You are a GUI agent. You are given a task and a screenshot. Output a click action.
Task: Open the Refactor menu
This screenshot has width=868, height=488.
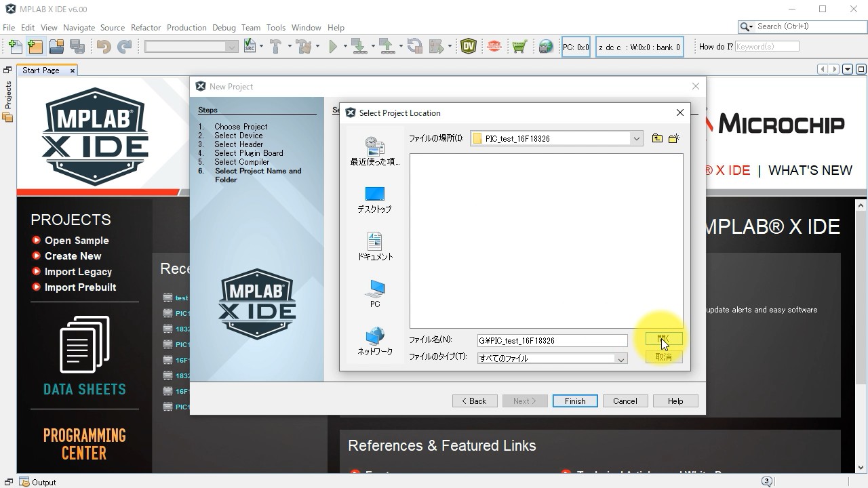(146, 28)
